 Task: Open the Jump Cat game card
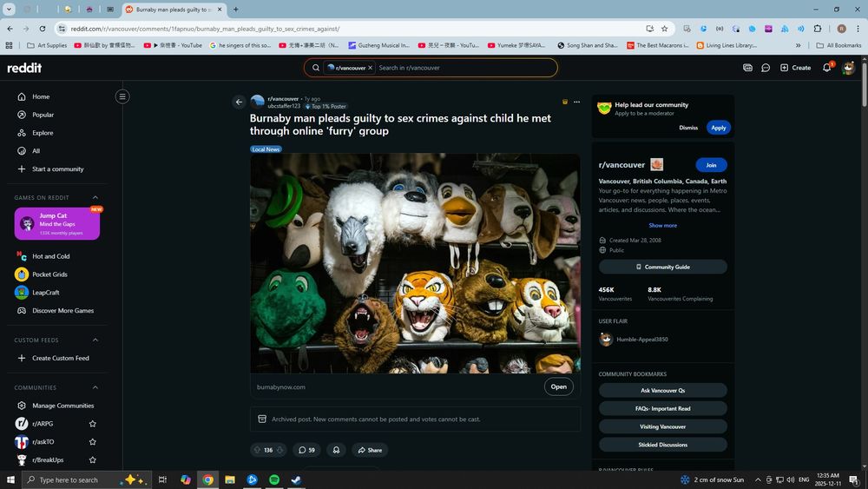[x=57, y=224]
